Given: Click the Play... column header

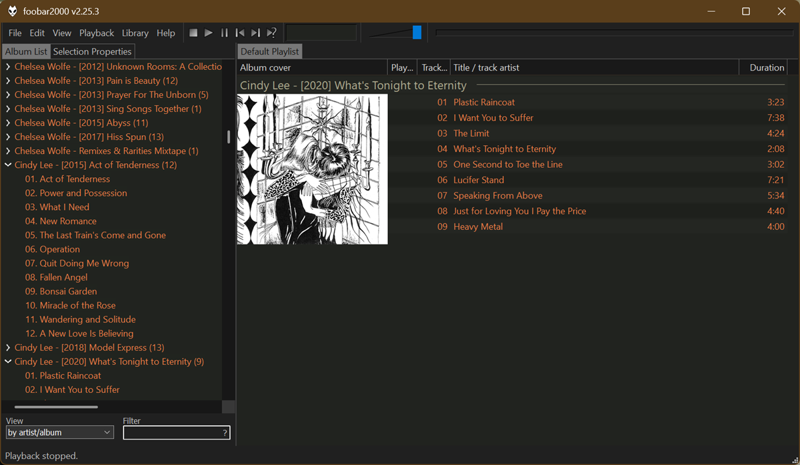Looking at the screenshot, I should pyautogui.click(x=402, y=67).
